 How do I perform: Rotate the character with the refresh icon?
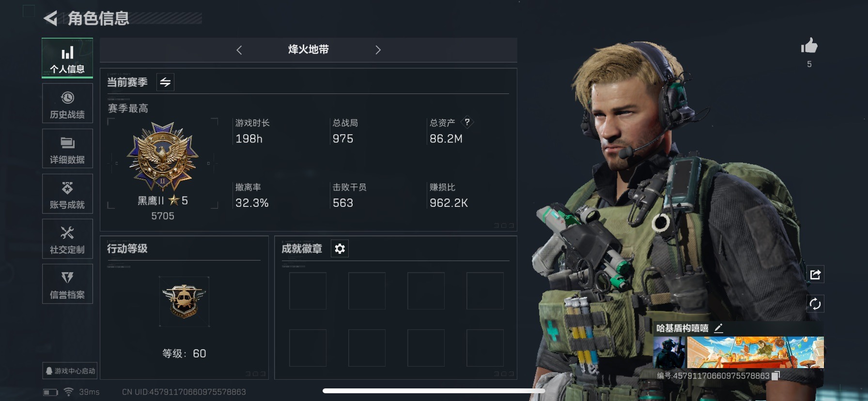[x=815, y=304]
